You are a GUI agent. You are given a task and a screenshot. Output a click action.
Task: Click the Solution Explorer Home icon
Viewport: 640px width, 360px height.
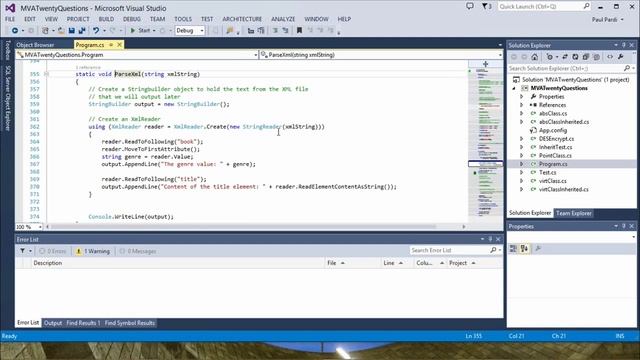coord(534,57)
